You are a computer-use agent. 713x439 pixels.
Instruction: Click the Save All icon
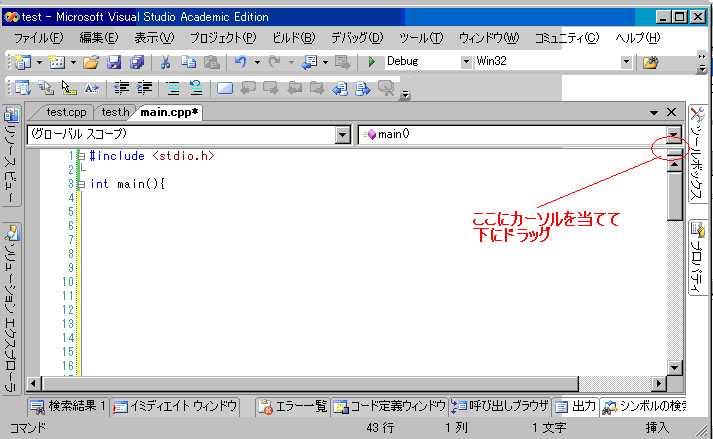point(136,62)
